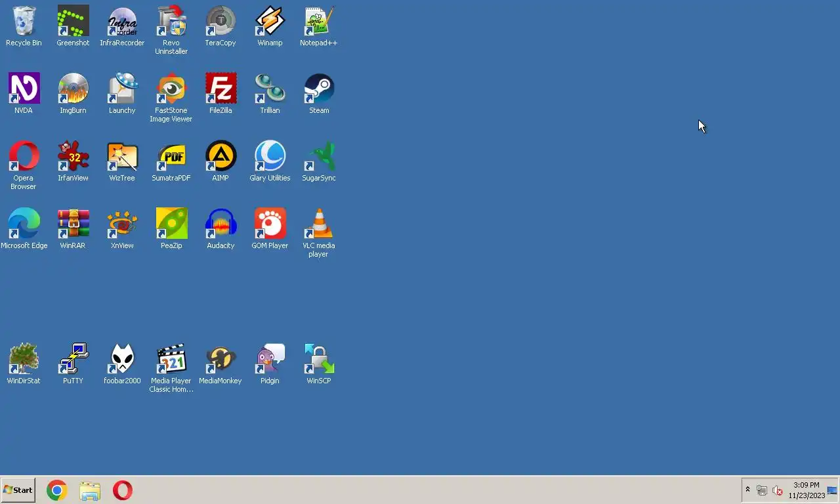Select the Steam desktop shortcut
The image size is (840, 504).
(x=319, y=94)
